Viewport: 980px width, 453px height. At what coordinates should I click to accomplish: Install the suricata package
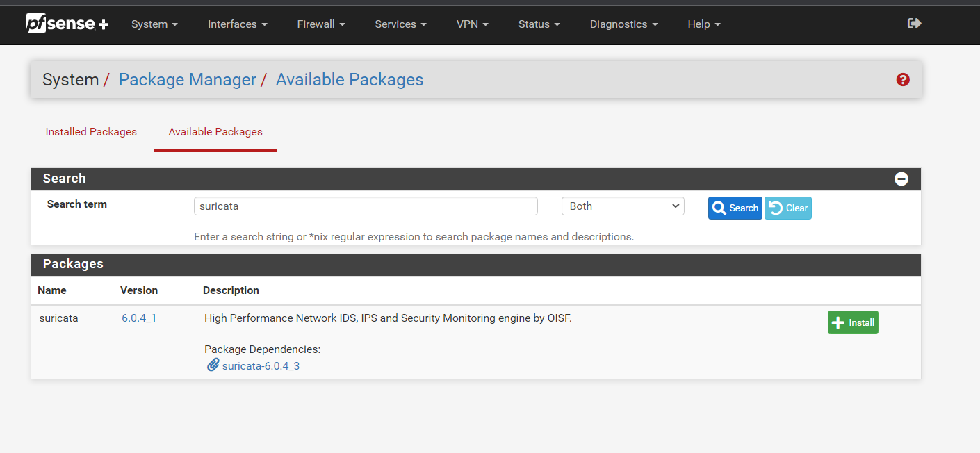point(853,322)
